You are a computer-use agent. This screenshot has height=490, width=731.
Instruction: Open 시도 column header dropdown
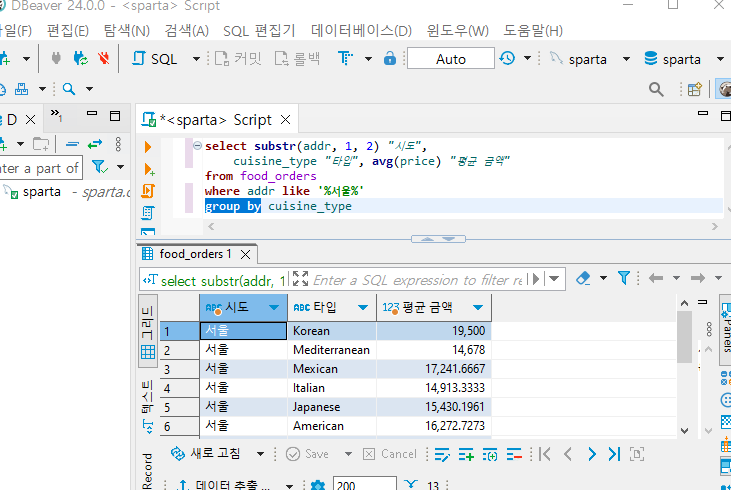[274, 307]
